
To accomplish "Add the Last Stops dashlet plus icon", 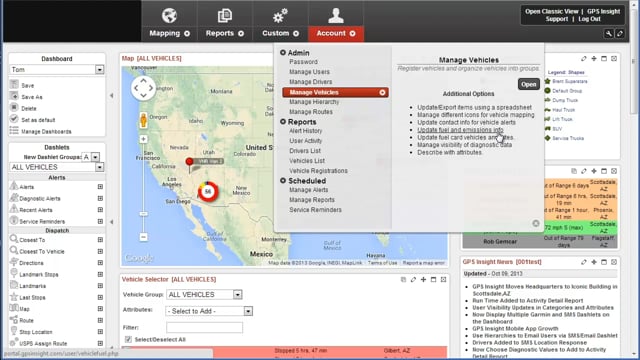I will [100, 297].
